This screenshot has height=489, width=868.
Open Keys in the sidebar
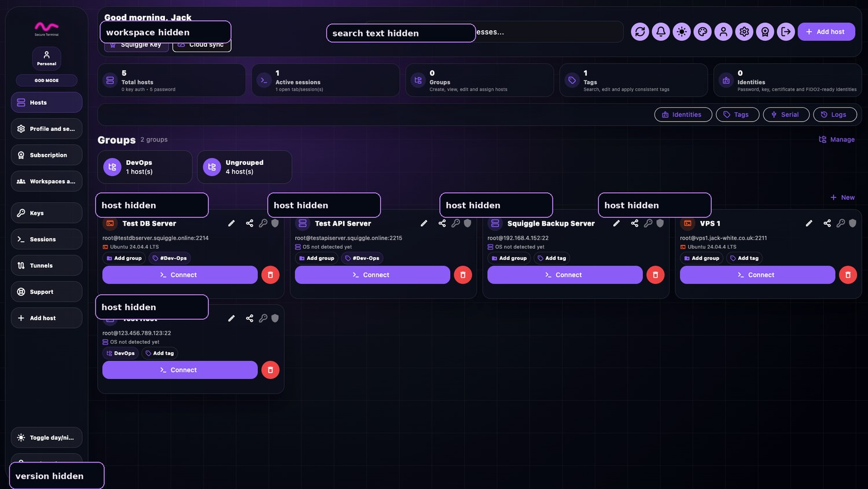click(x=46, y=213)
